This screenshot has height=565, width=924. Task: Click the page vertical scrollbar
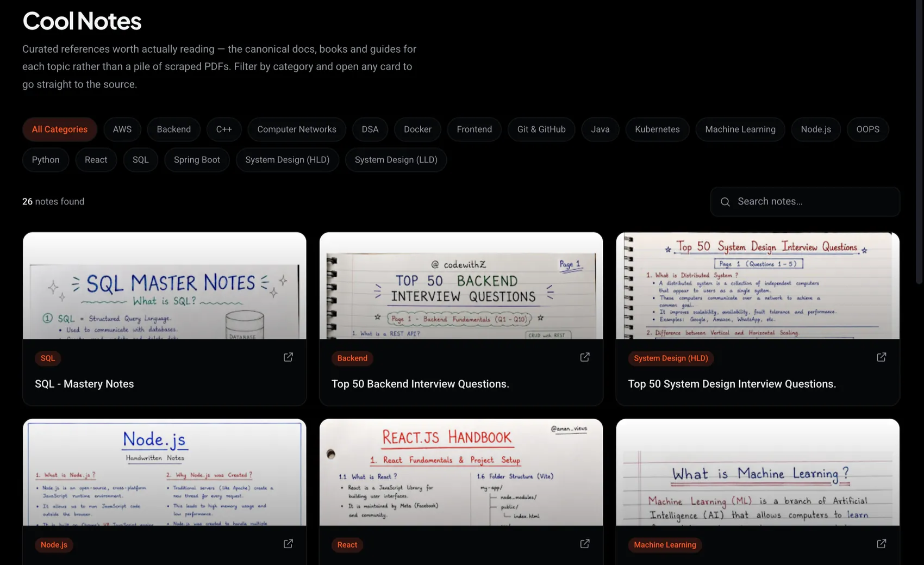tap(919, 141)
